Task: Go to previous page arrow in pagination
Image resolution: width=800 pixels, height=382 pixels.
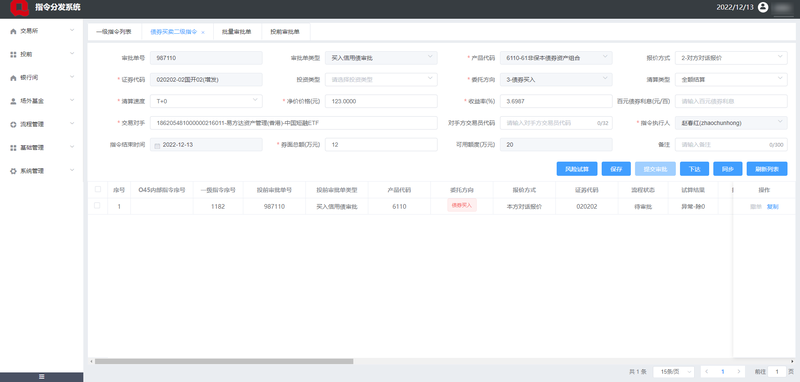Action: pyautogui.click(x=707, y=372)
